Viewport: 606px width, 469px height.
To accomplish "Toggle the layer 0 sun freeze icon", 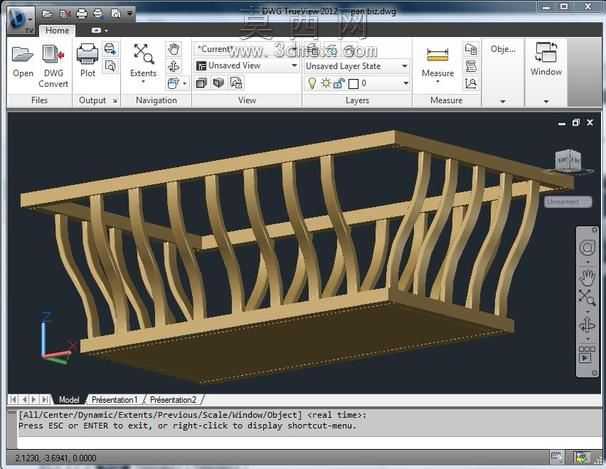I will (x=326, y=83).
